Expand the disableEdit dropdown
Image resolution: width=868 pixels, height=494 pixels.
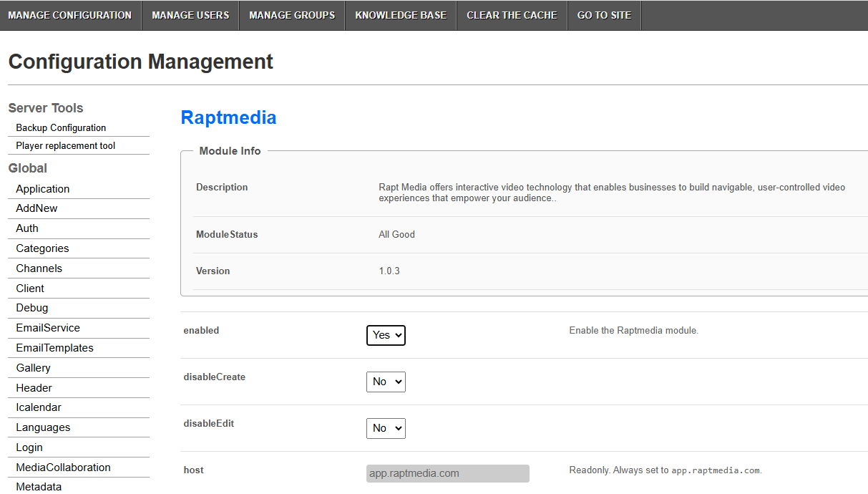click(x=386, y=428)
